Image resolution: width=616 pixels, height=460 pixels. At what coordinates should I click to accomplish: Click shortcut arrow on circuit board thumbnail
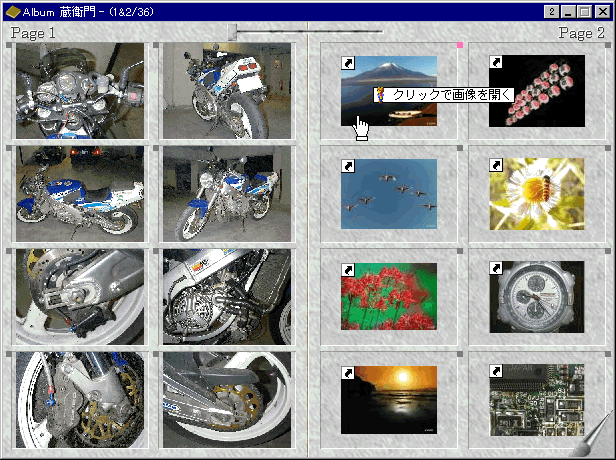pos(497,371)
